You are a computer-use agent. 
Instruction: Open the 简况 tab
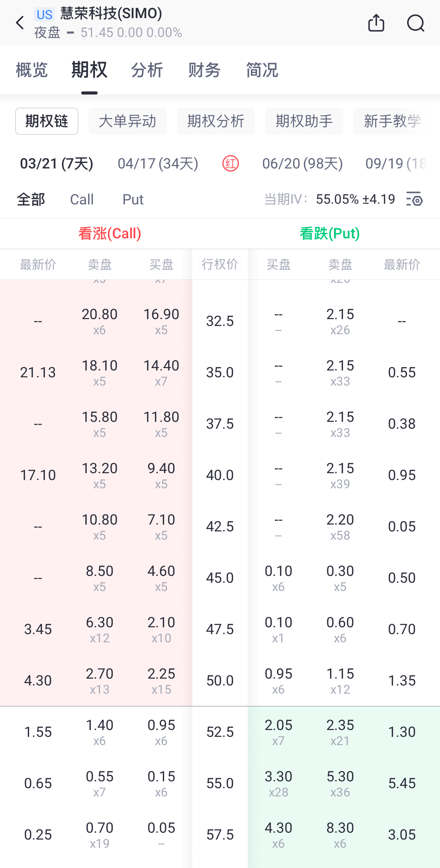pos(262,70)
